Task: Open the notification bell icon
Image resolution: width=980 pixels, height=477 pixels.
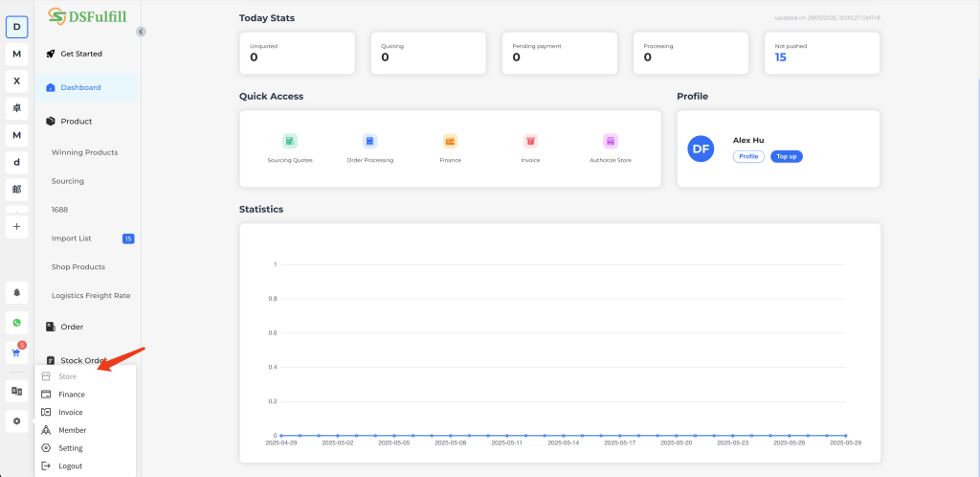Action: click(x=16, y=291)
